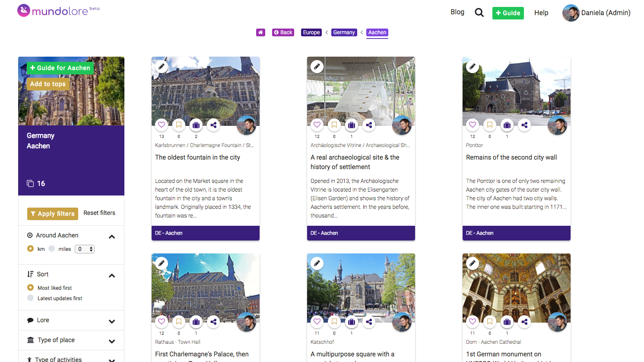Edit the Ponttor card pencil icon
This screenshot has height=362, width=644.
point(473,67)
